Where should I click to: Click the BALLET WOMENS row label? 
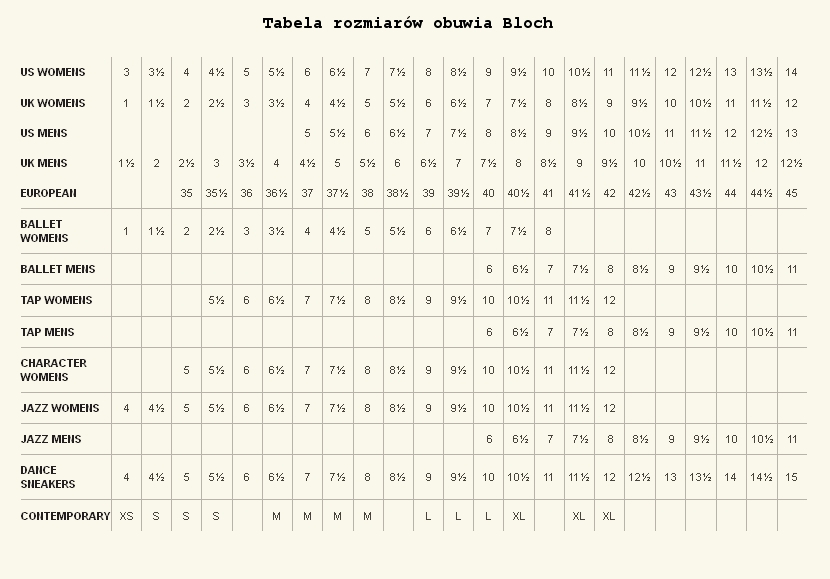44,231
